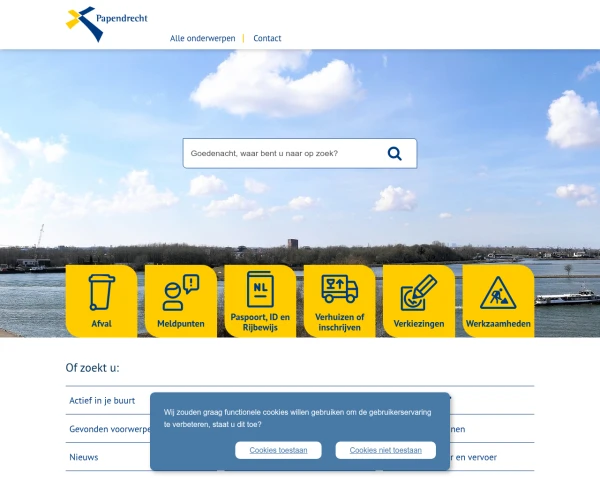This screenshot has height=480, width=600.
Task: Open the Verhuizen of inschrijven truck tile
Action: click(339, 301)
